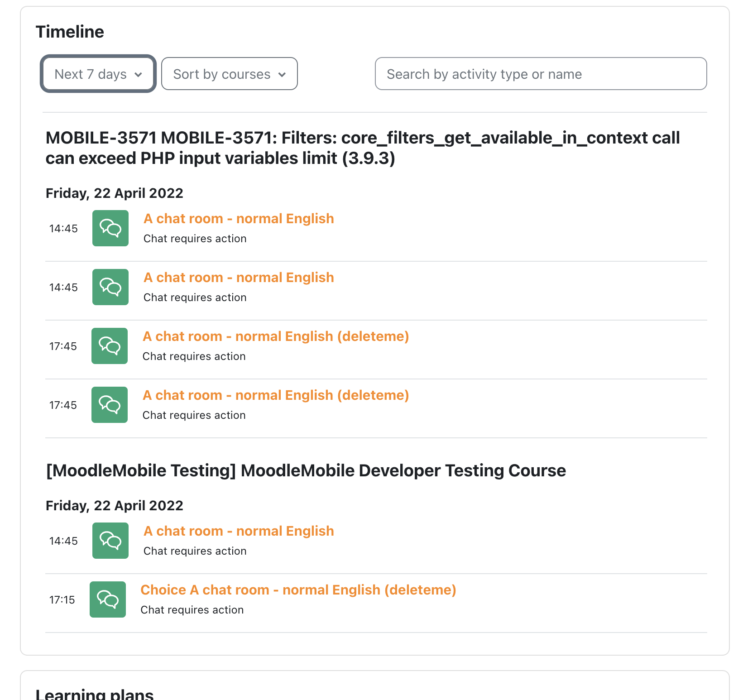Click chat icon in the 17:15 row
Image resolution: width=738 pixels, height=700 pixels.
point(108,599)
